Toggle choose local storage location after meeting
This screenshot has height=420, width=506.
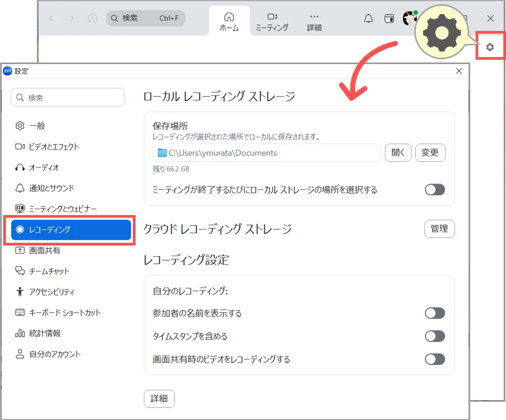(434, 189)
